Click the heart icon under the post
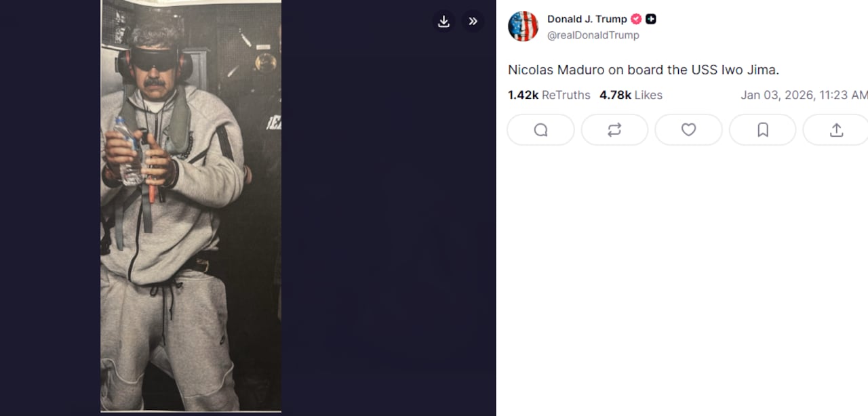 (688, 129)
